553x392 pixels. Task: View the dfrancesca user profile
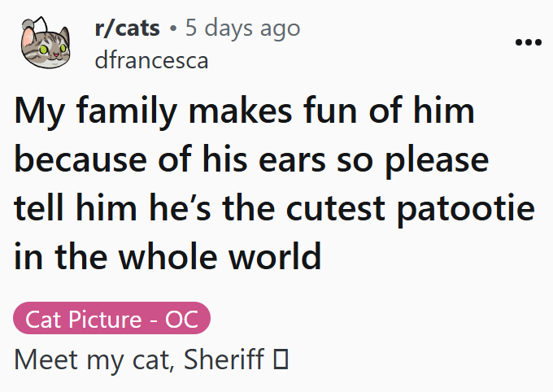[151, 59]
